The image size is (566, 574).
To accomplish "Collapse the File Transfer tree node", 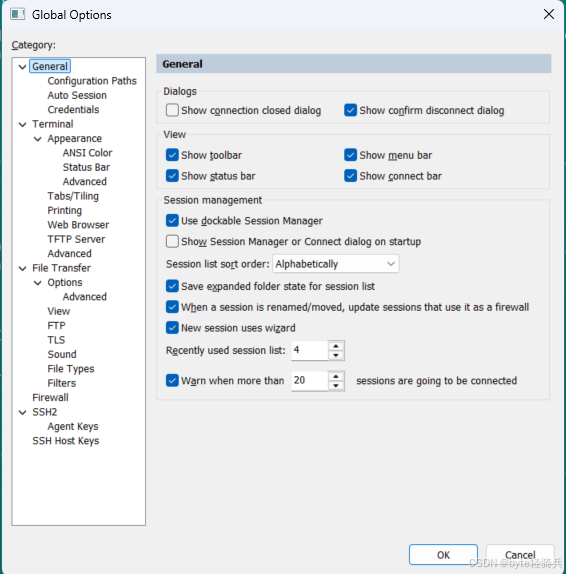I will (x=22, y=268).
